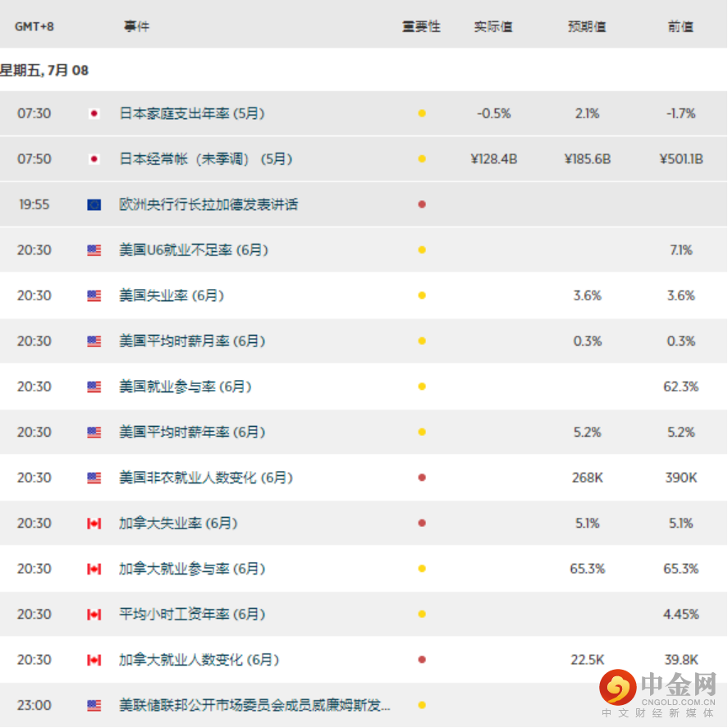Click red importance dot for 美国非农就业人数变化

click(x=422, y=478)
